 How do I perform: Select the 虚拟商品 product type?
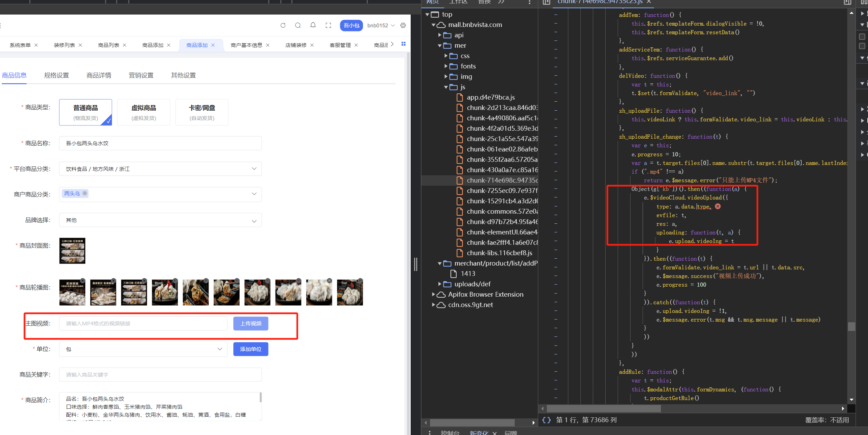[x=144, y=112]
